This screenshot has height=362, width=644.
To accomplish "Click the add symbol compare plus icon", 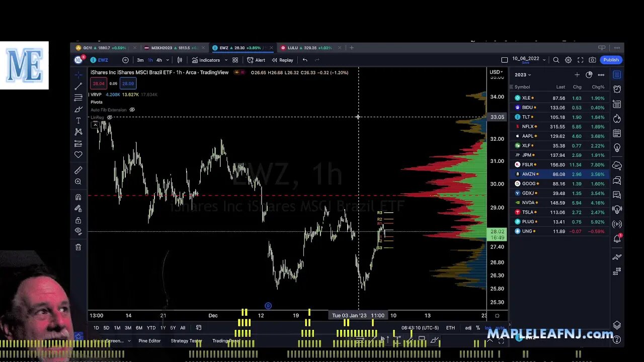I will pyautogui.click(x=125, y=60).
